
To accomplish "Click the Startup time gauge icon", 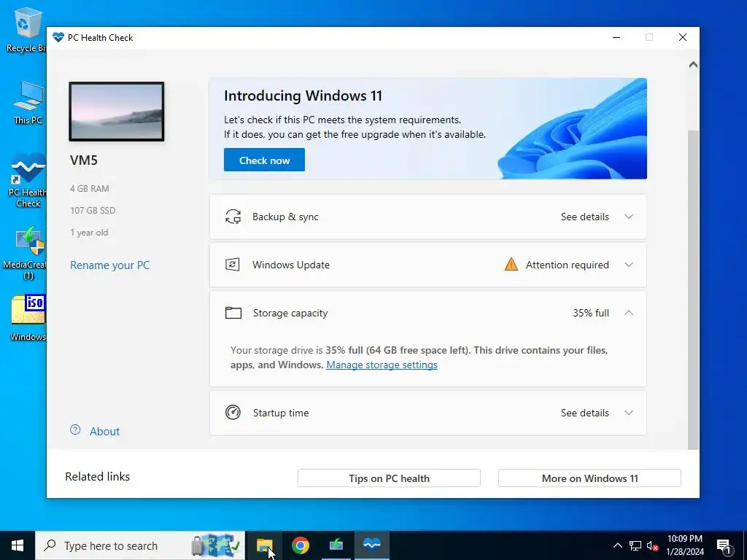I will [233, 413].
